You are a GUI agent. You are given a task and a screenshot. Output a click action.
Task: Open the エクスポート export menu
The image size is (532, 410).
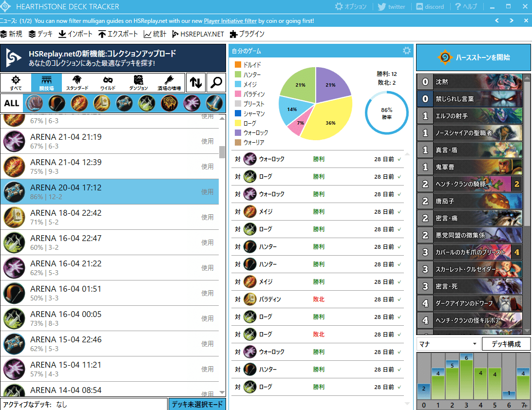pos(118,34)
